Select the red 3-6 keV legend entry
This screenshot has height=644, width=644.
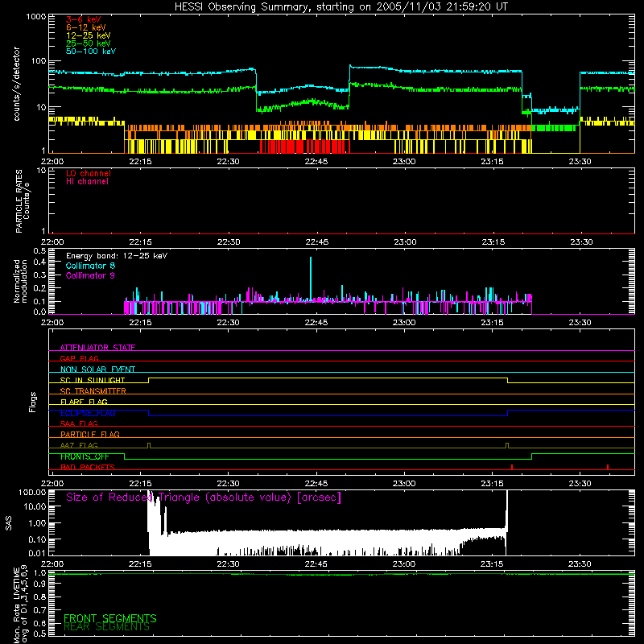pos(83,19)
